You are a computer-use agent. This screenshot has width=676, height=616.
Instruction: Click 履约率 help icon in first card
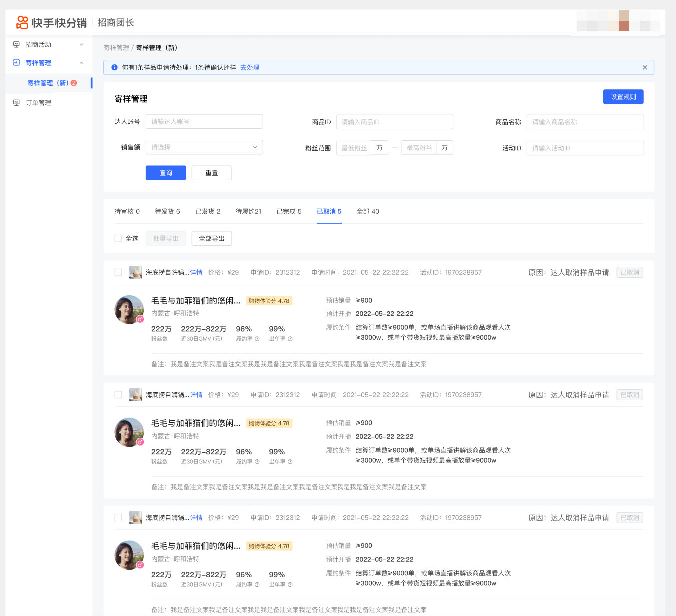pyautogui.click(x=257, y=339)
